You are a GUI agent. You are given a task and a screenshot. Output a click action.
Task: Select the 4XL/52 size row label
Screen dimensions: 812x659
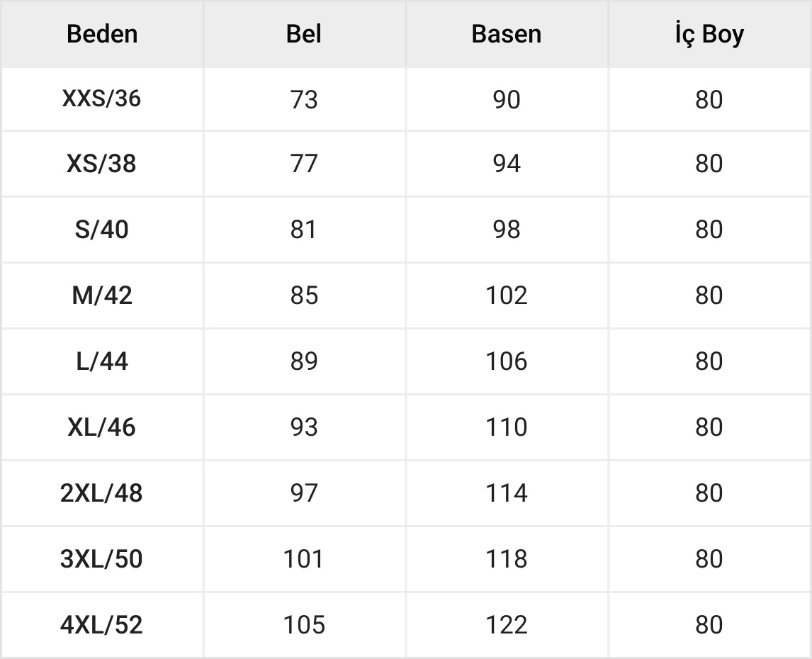(x=102, y=625)
